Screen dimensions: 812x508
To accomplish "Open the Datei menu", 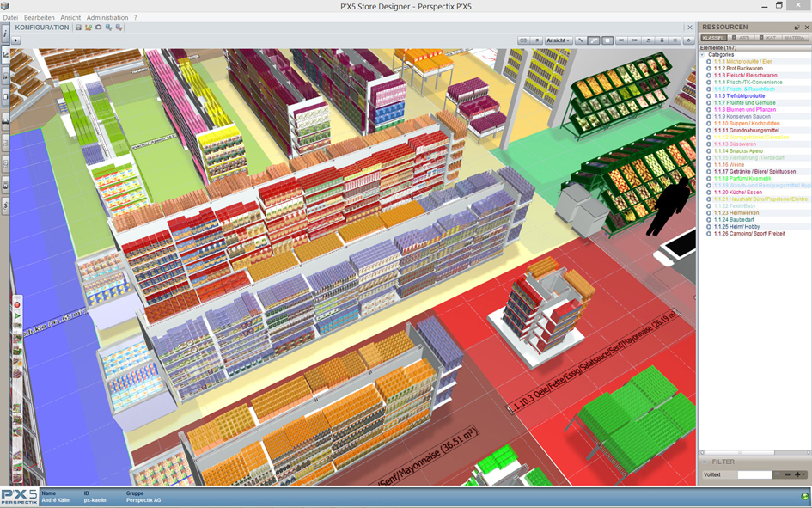I will [10, 17].
